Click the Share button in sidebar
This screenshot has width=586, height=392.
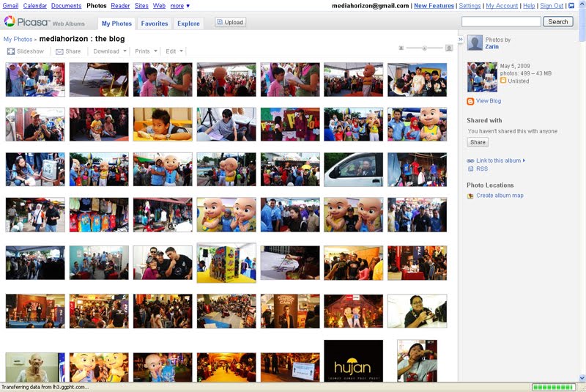[x=478, y=142]
